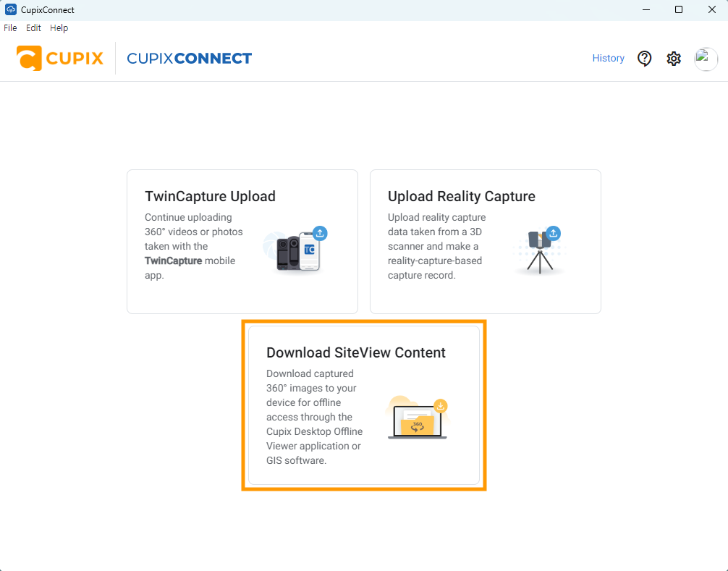The width and height of the screenshot is (728, 571).
Task: Click the CupixConnect wordmark
Action: coord(189,58)
